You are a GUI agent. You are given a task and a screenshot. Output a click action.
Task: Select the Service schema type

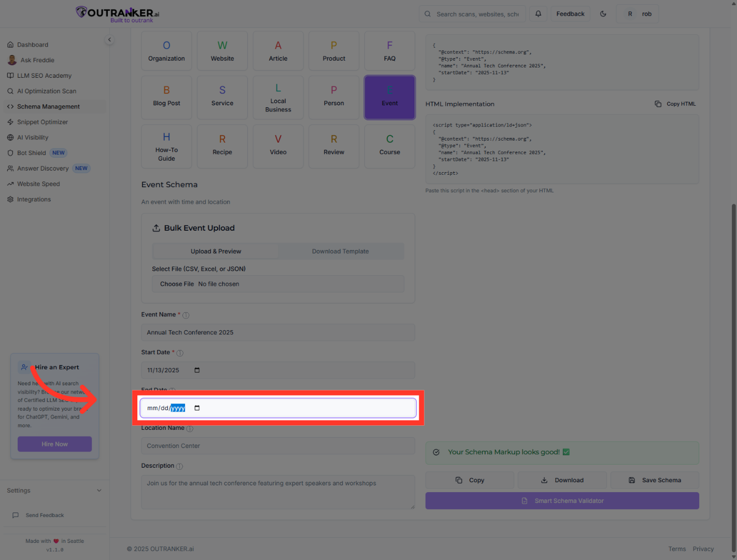[x=222, y=97]
